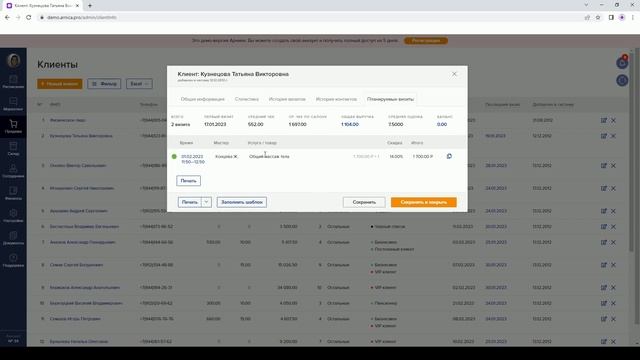Click the orange registration button in banner
This screenshot has width=640, height=360.
click(426, 41)
